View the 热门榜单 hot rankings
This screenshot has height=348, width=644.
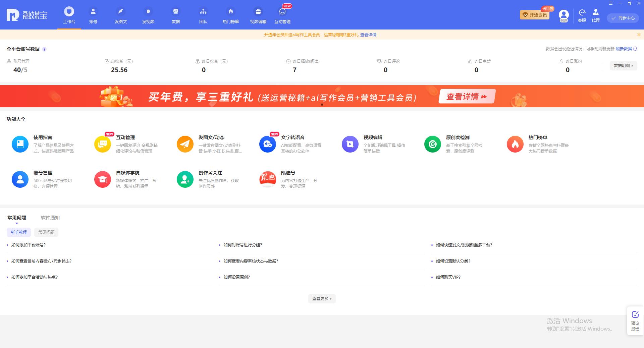click(x=230, y=15)
